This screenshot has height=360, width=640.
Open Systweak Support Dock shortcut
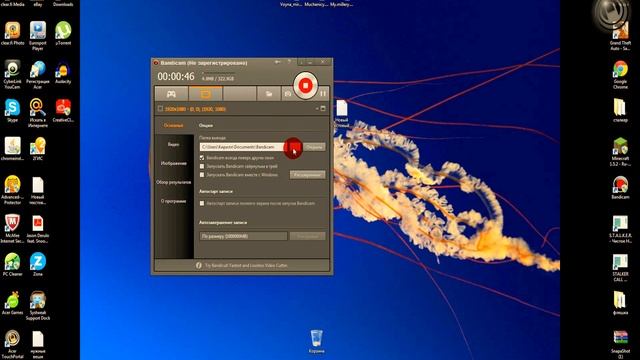(38, 306)
